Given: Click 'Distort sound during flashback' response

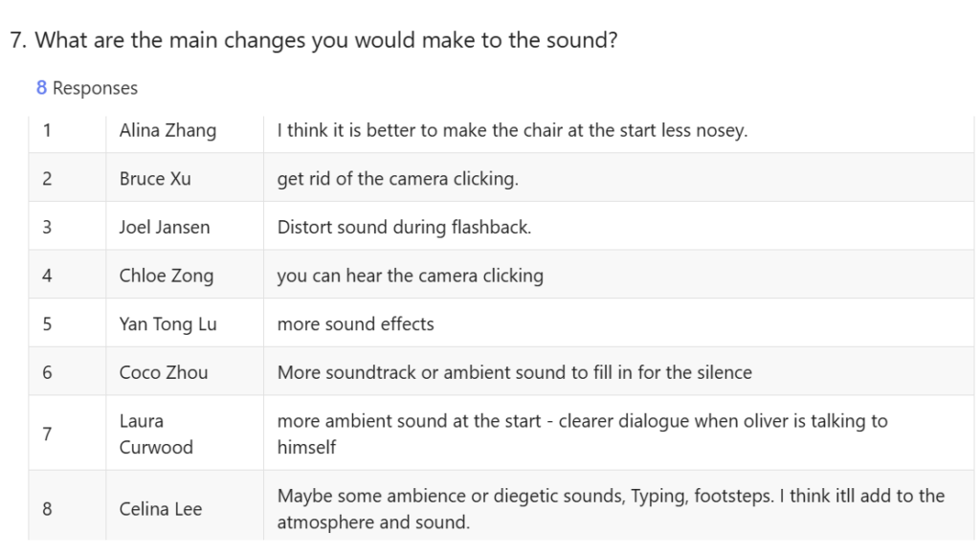Looking at the screenshot, I should [404, 227].
